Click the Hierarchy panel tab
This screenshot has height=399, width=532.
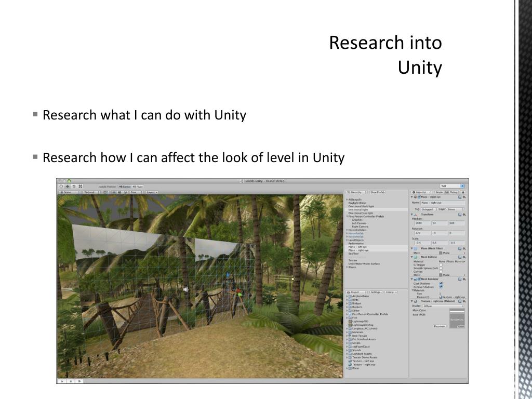click(356, 192)
